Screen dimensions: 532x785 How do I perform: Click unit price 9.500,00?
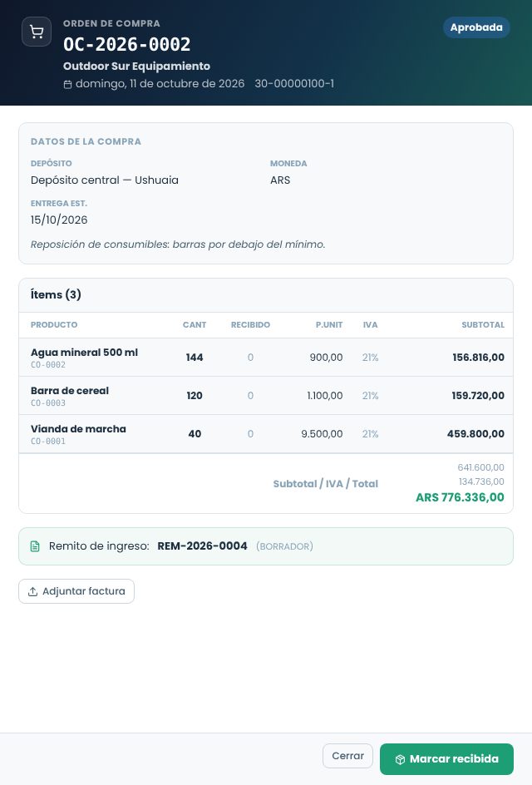point(322,434)
